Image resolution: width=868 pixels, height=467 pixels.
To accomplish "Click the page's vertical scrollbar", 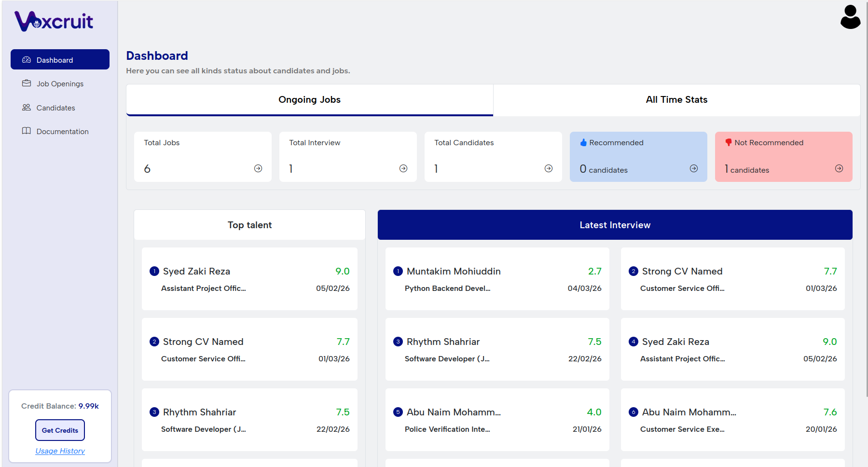I will coord(866,193).
